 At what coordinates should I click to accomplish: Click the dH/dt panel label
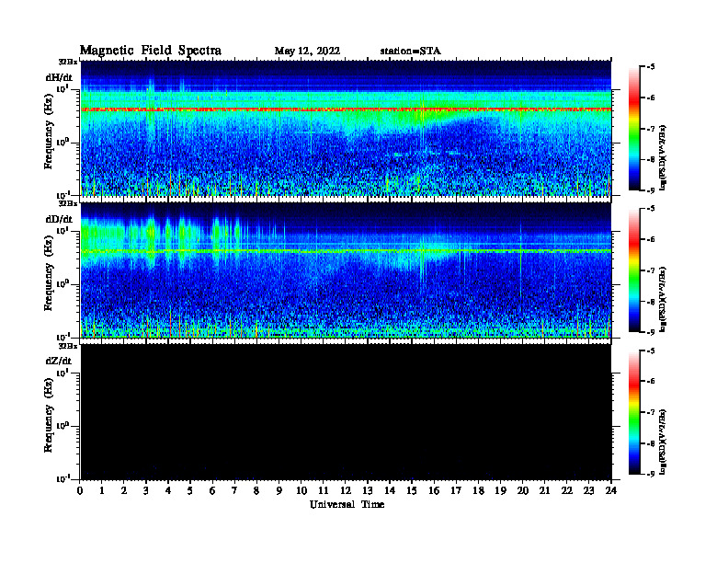59,77
